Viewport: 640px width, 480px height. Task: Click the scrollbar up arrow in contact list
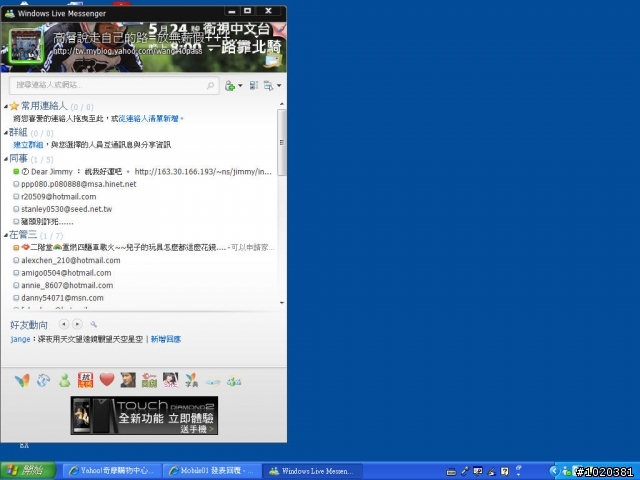coord(282,104)
